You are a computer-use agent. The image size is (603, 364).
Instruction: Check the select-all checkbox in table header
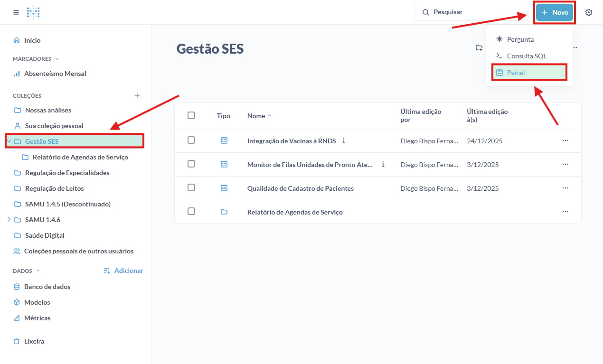pos(191,115)
